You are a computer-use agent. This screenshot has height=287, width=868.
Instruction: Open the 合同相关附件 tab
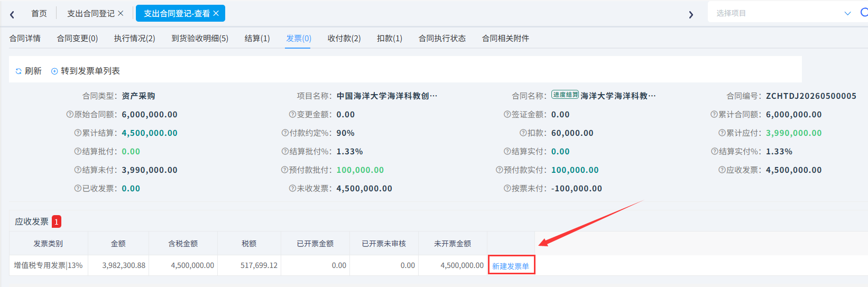pos(505,38)
